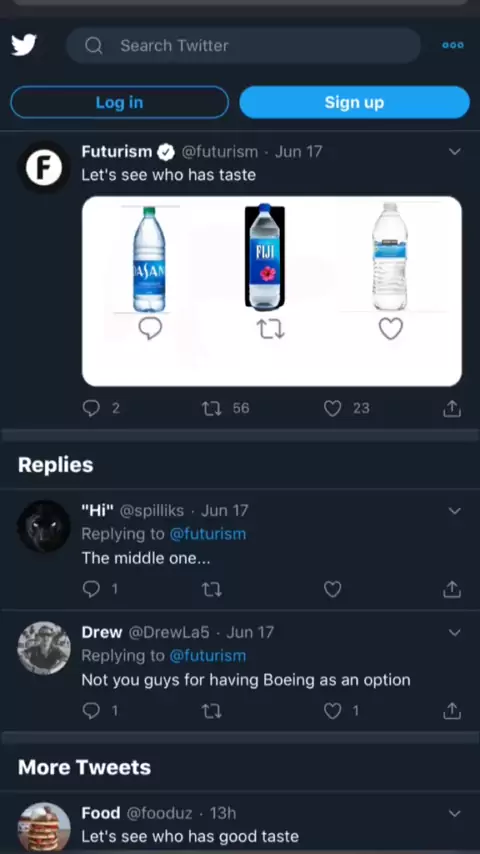Open the @futurism link in spilliks reply
Screen dimensions: 480x854
[208, 534]
